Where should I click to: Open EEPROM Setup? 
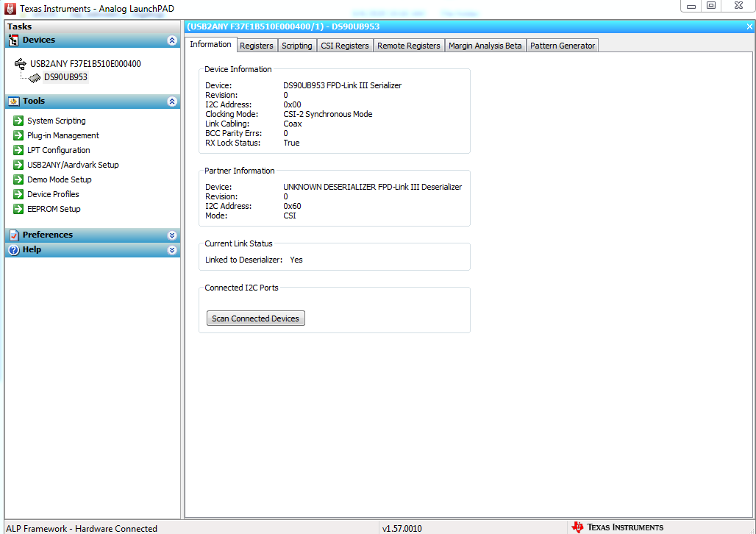tap(54, 209)
